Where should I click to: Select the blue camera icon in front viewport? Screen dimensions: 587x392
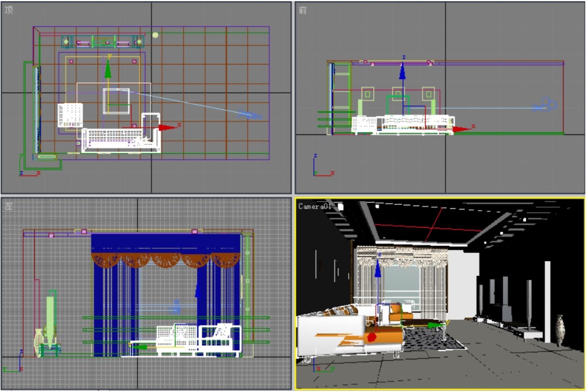[545, 105]
